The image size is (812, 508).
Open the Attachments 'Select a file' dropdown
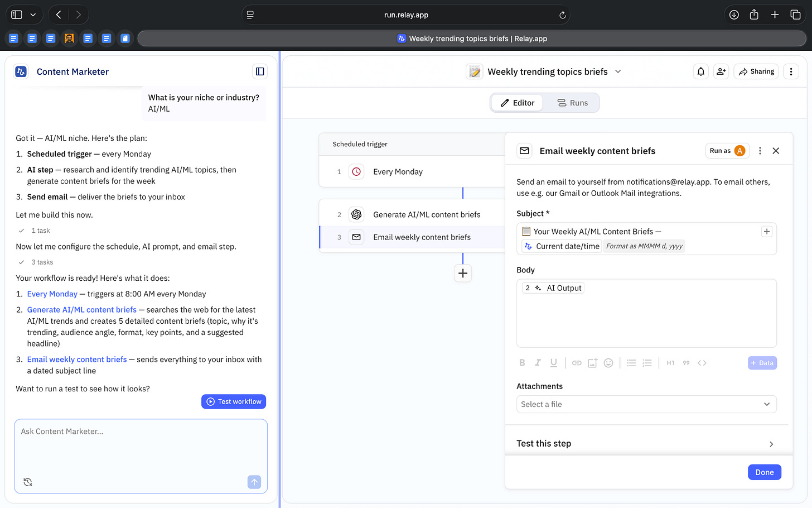[646, 404]
